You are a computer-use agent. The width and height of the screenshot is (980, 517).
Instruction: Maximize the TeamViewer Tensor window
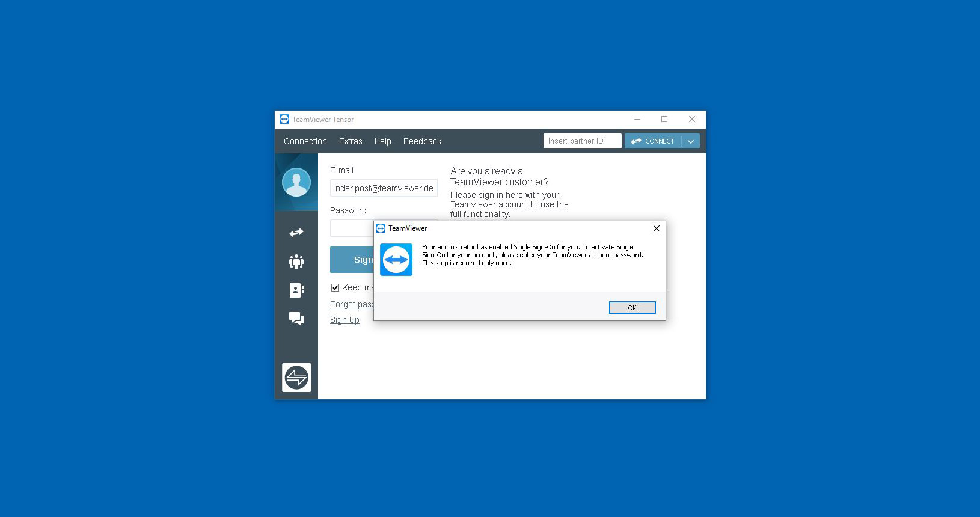point(664,119)
